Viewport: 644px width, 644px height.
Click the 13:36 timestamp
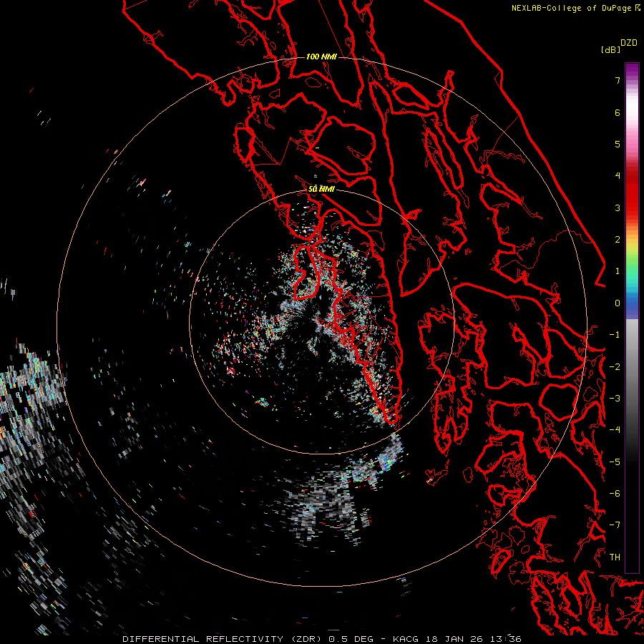504,639
